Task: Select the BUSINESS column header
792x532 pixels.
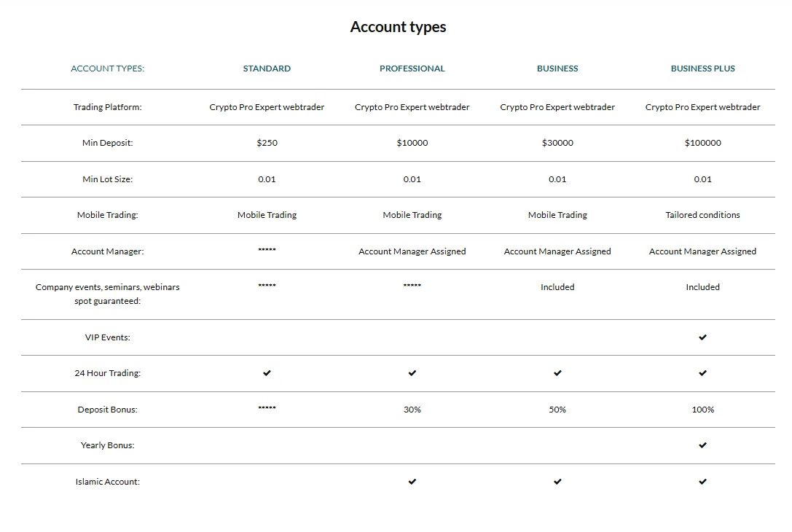Action: [x=557, y=69]
